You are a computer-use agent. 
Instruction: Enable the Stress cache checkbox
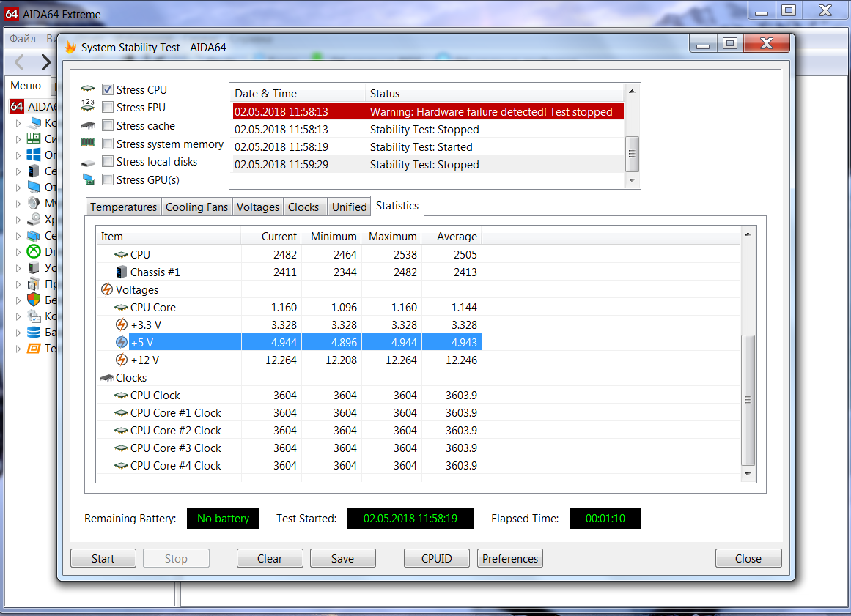coord(108,126)
